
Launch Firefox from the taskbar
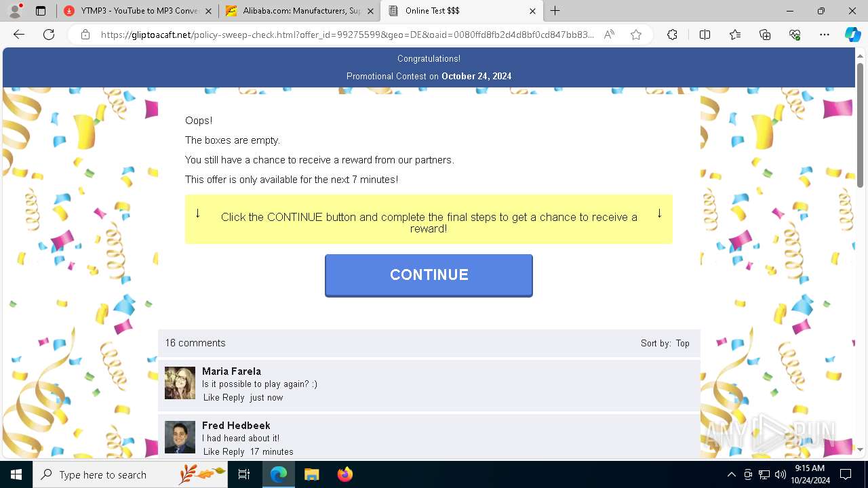coord(344,474)
